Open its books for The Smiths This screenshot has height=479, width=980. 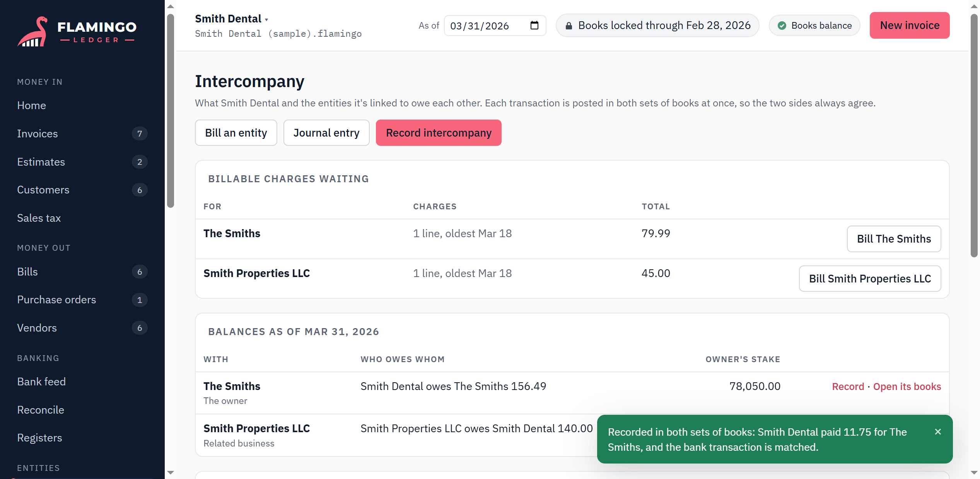[907, 387]
